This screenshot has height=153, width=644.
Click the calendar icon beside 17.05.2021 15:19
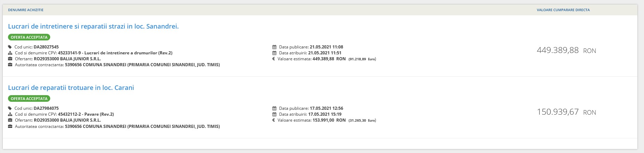[x=274, y=114]
